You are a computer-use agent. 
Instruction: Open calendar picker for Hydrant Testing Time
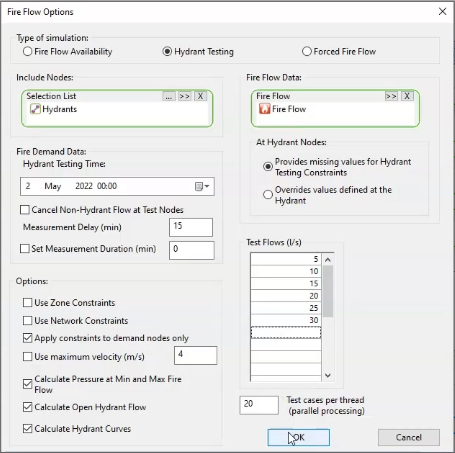(x=202, y=186)
